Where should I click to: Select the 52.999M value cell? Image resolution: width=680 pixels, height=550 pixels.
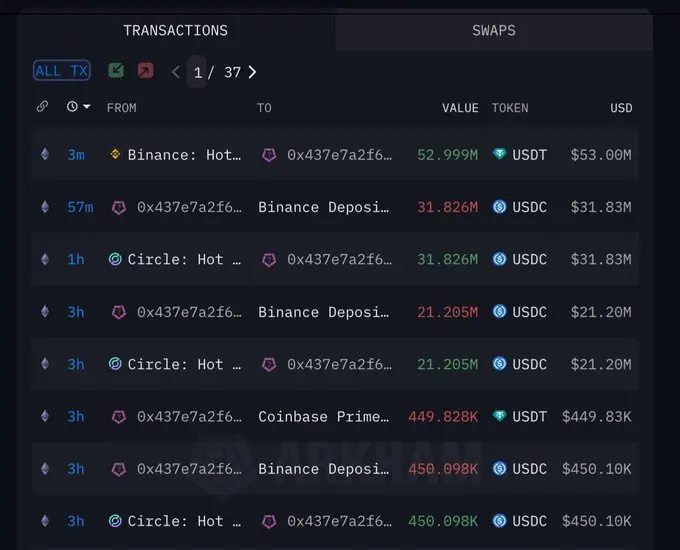tap(448, 155)
